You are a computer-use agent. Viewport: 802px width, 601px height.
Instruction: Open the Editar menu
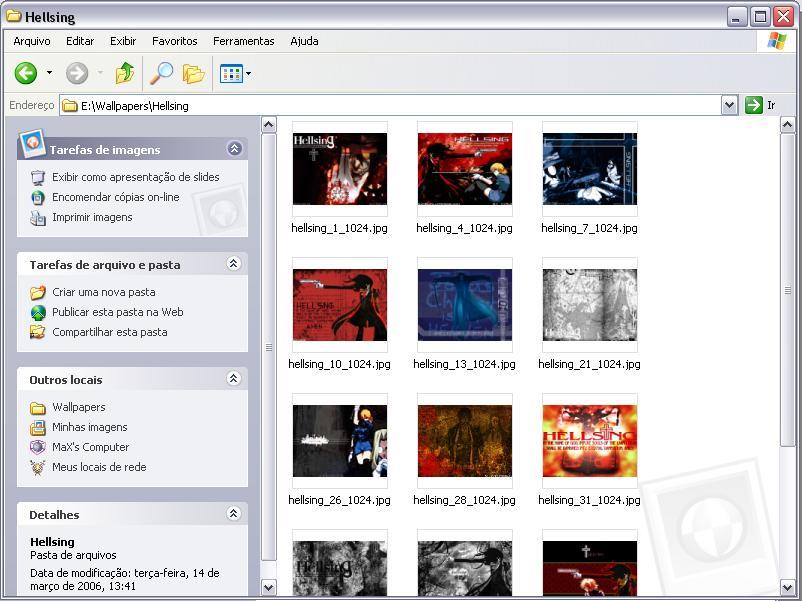(x=80, y=41)
